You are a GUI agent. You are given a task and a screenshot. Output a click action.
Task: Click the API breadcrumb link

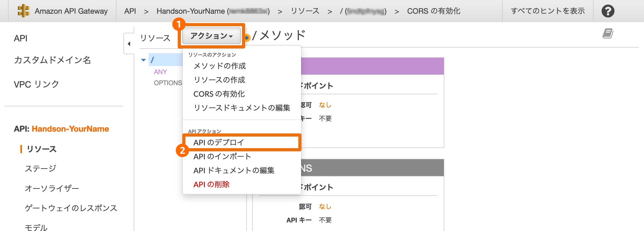[130, 11]
